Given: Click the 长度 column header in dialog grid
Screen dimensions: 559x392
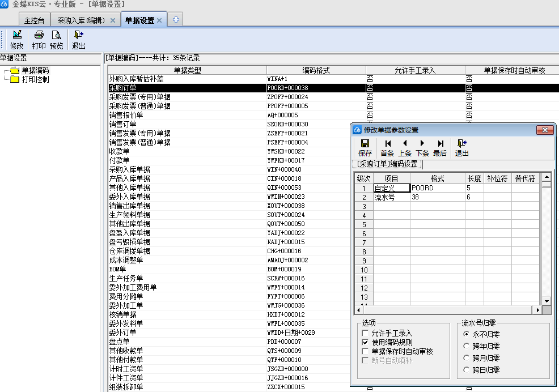Looking at the screenshot, I should [475, 178].
